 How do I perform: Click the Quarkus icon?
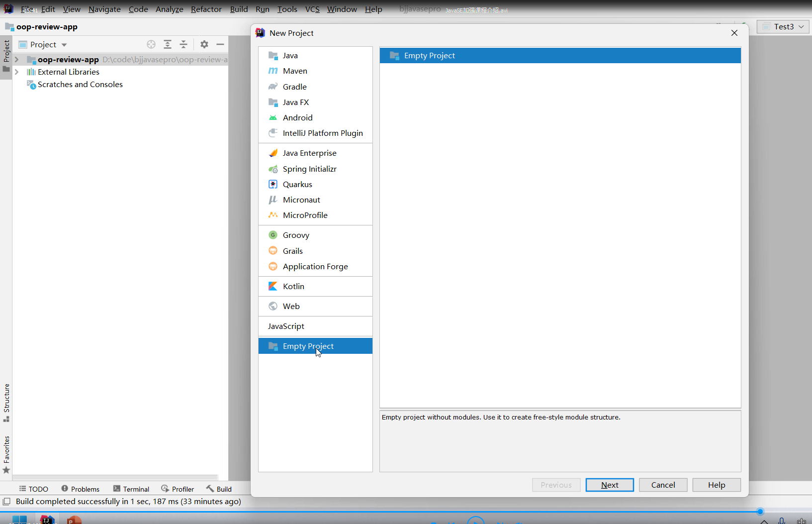pos(273,184)
